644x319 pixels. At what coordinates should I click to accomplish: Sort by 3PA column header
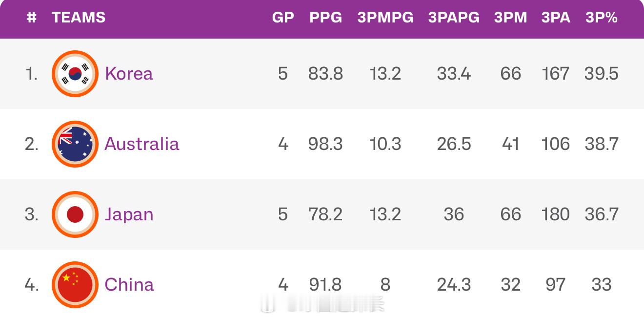556,18
